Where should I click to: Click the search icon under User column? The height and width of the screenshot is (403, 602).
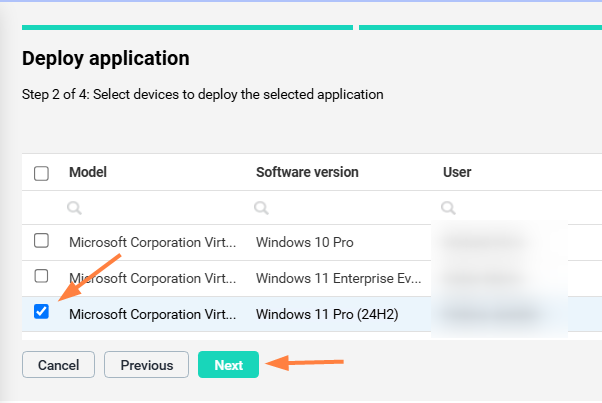click(448, 209)
